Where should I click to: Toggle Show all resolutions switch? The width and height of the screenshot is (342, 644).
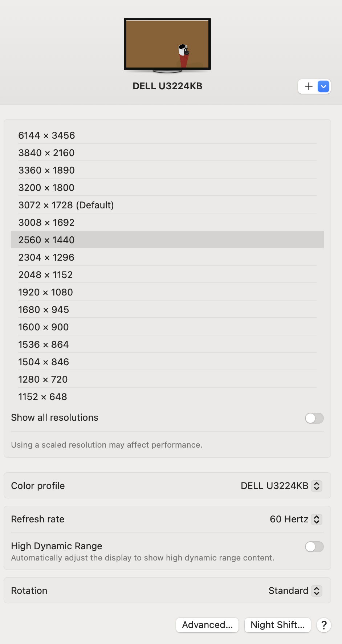[314, 418]
